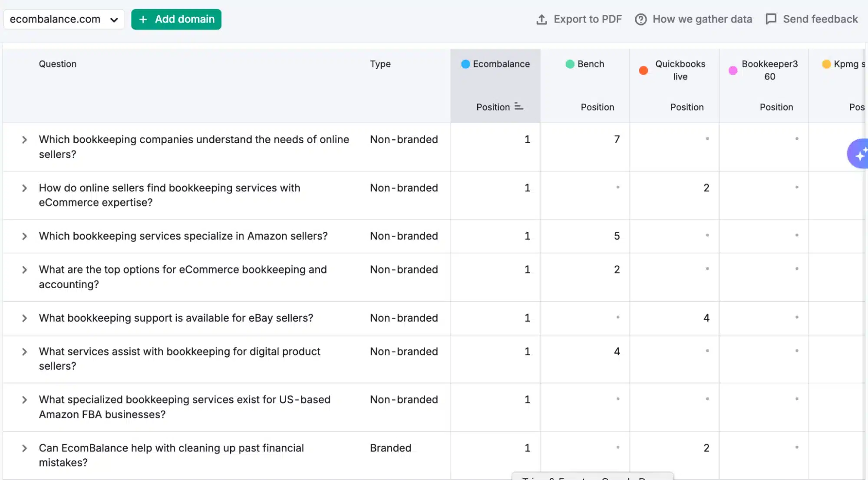Click position value 7 for Bench
Screen dimensions: 868x480
pos(617,139)
